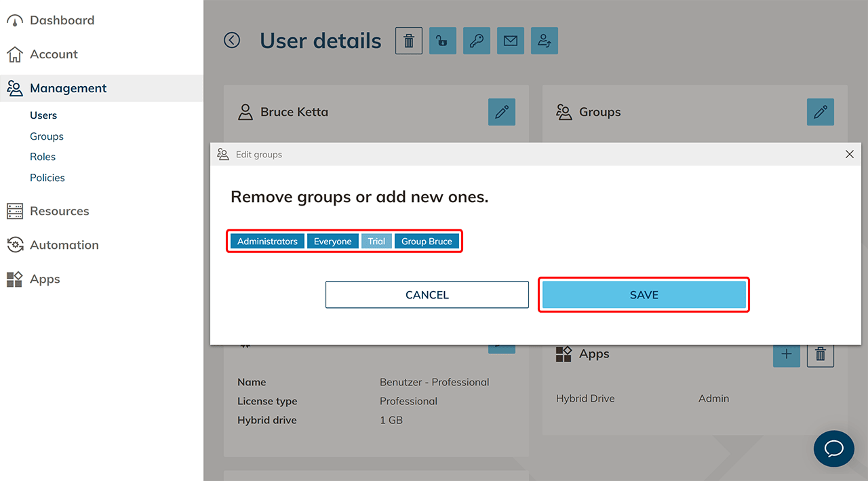
Task: Toggle the Everyone group tag
Action: [333, 242]
